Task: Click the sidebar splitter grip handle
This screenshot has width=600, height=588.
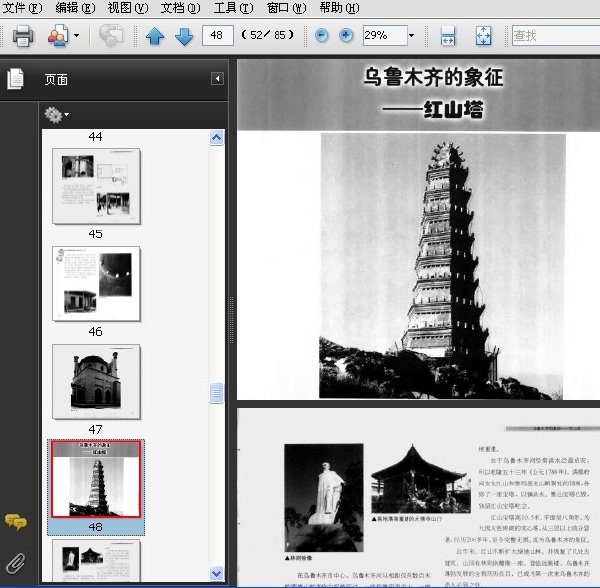Action: pyautogui.click(x=232, y=319)
